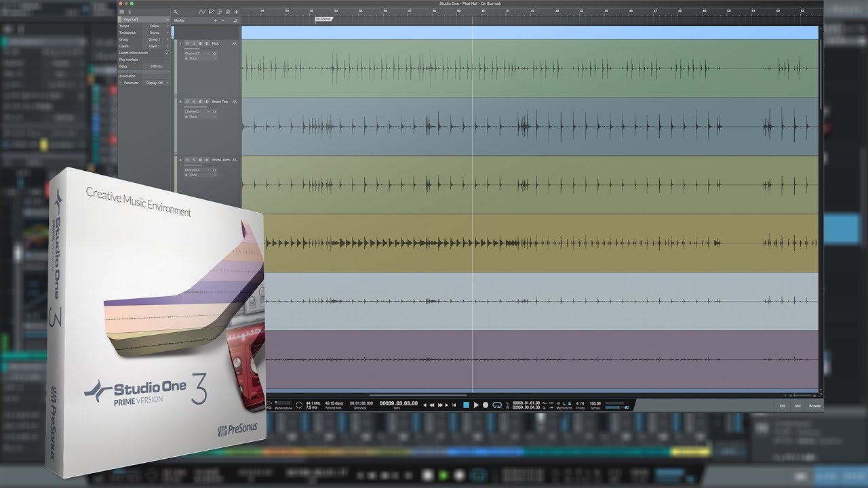Open the track list menu icon

coord(121,12)
